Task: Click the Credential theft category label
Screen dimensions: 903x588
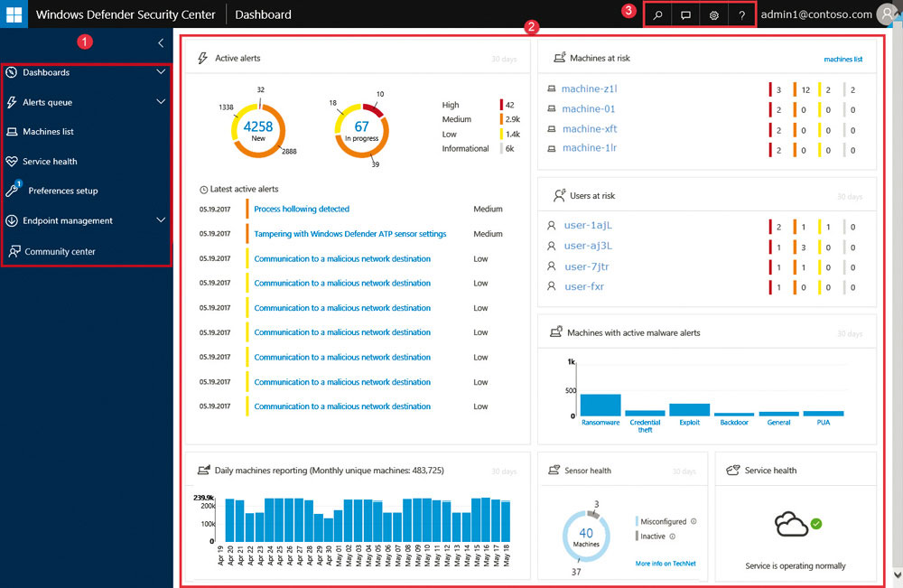Action: coord(645,426)
